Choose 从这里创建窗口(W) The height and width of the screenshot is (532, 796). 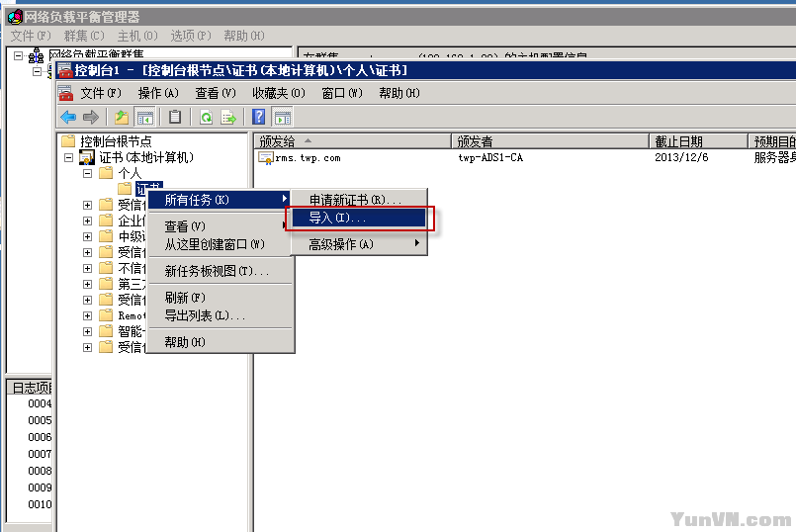[220, 244]
